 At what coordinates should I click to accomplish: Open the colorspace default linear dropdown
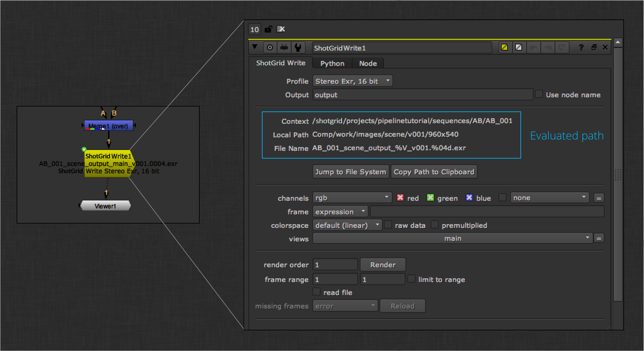tap(347, 225)
